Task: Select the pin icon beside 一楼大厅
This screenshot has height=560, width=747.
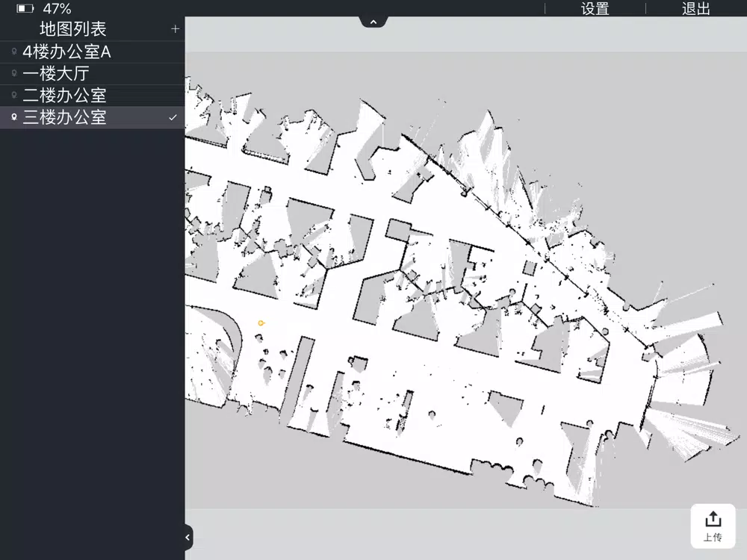Action: point(14,73)
